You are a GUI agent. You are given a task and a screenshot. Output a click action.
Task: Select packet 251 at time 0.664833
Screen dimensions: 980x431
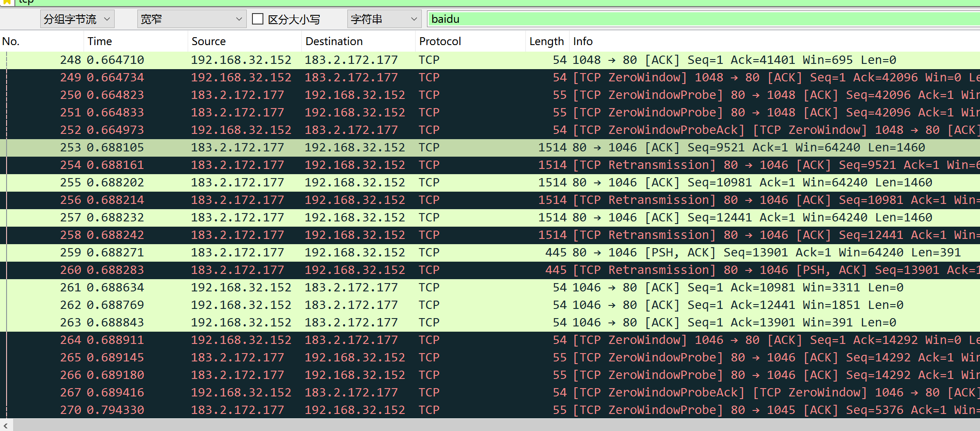490,112
